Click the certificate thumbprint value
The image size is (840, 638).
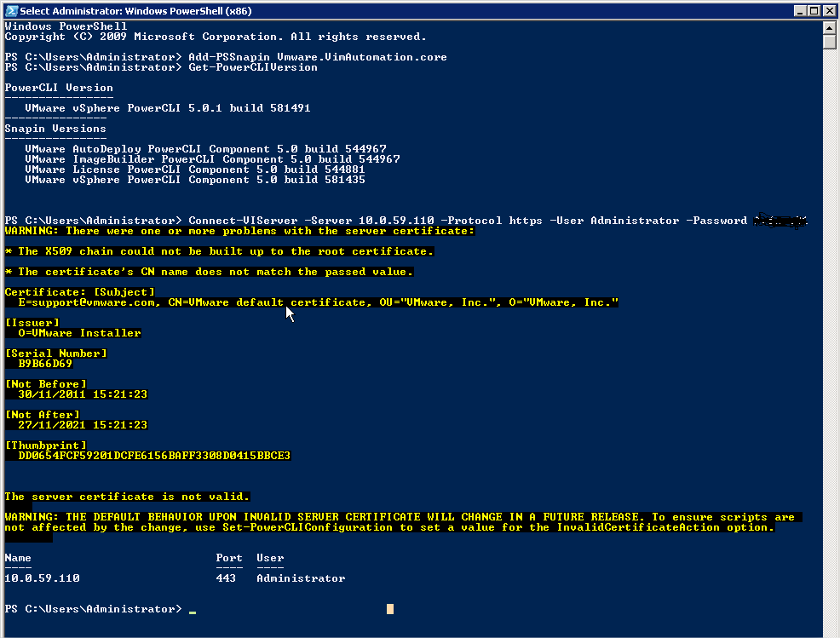click(148, 456)
